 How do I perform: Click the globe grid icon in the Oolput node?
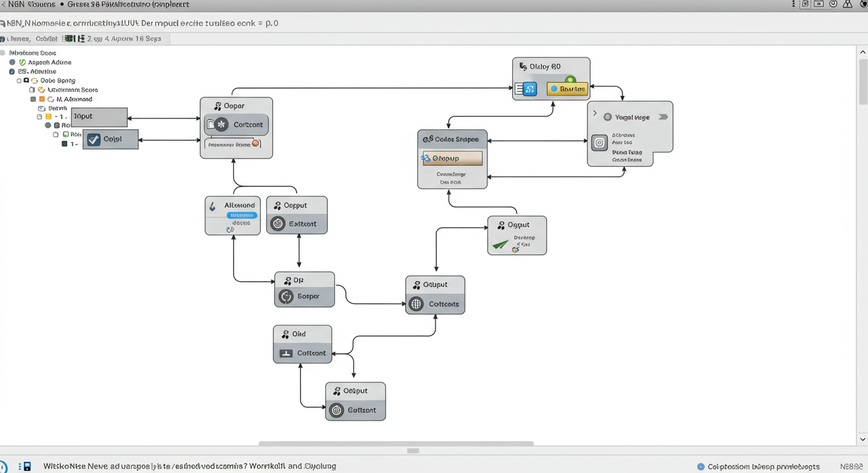[417, 304]
